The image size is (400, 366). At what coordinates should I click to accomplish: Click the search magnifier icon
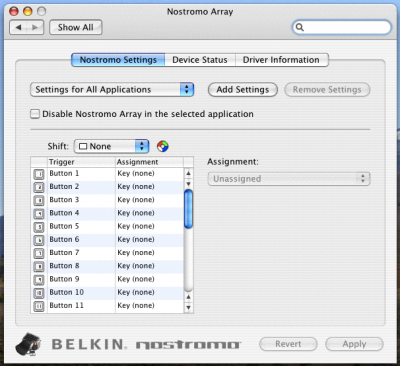pyautogui.click(x=300, y=27)
